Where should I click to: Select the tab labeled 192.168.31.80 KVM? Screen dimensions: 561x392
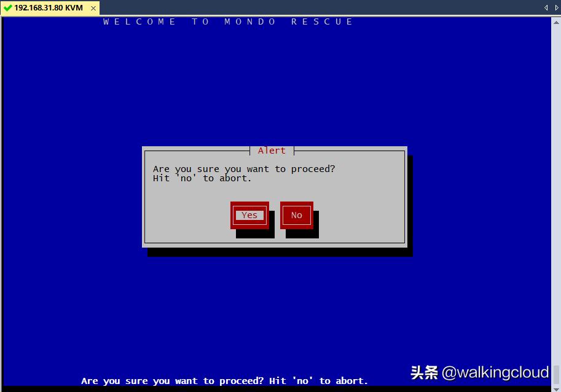(x=49, y=9)
